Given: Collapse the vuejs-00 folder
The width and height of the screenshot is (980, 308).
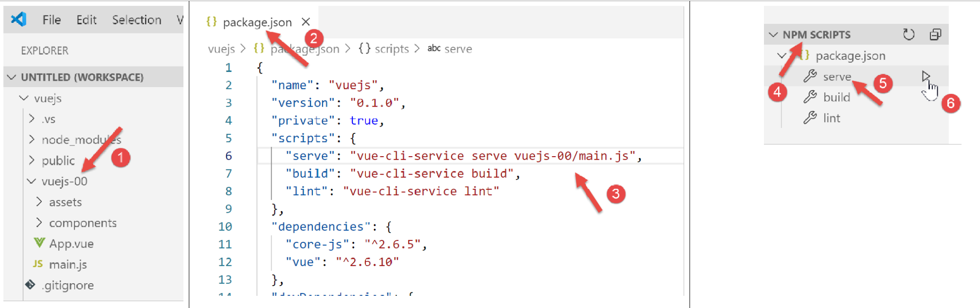Looking at the screenshot, I should click(32, 181).
